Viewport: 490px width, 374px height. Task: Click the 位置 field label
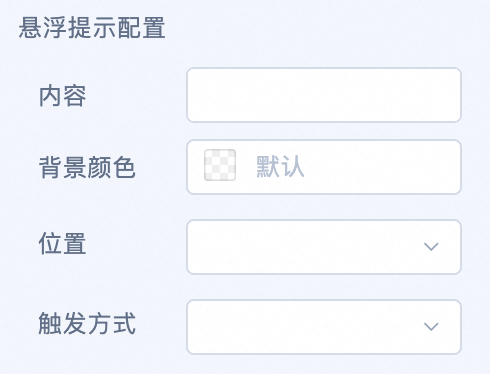tap(63, 243)
